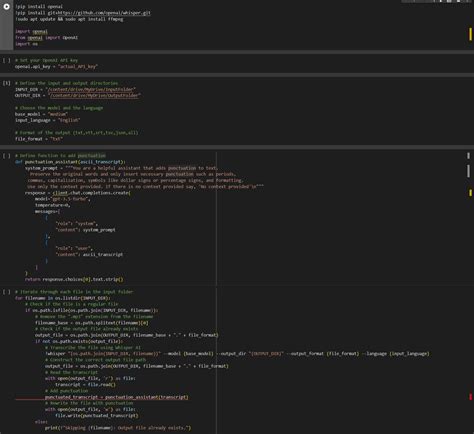The image size is (474, 434).
Task: Click the yellow warning marker beside punctuation cell
Action: [470, 193]
